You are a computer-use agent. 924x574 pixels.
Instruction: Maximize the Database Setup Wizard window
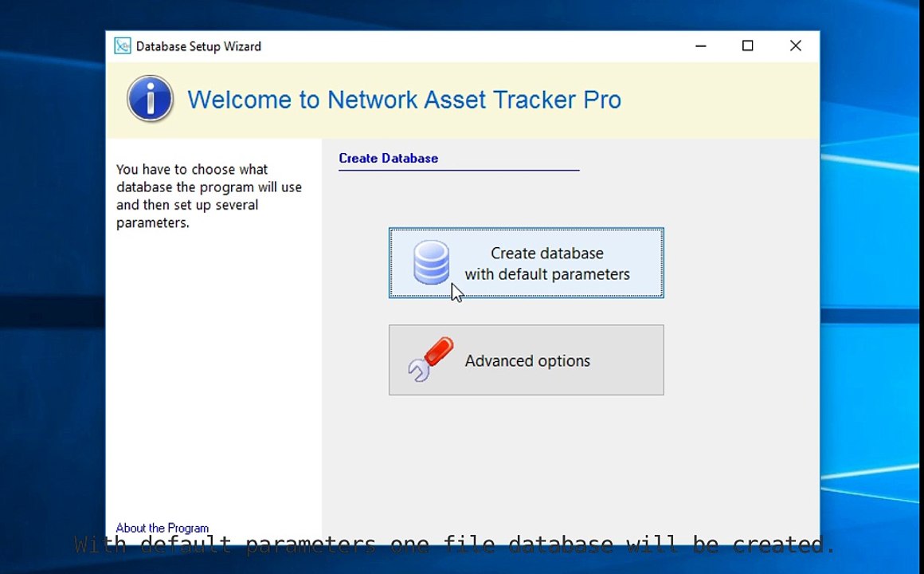748,46
